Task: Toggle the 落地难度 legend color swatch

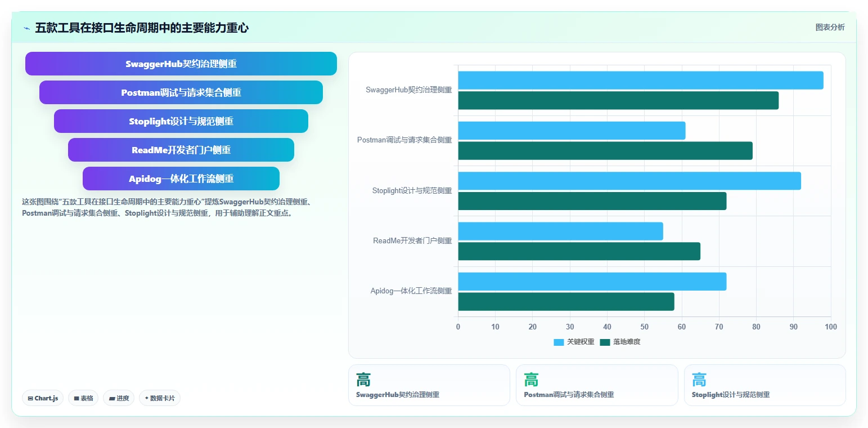Action: pyautogui.click(x=605, y=342)
